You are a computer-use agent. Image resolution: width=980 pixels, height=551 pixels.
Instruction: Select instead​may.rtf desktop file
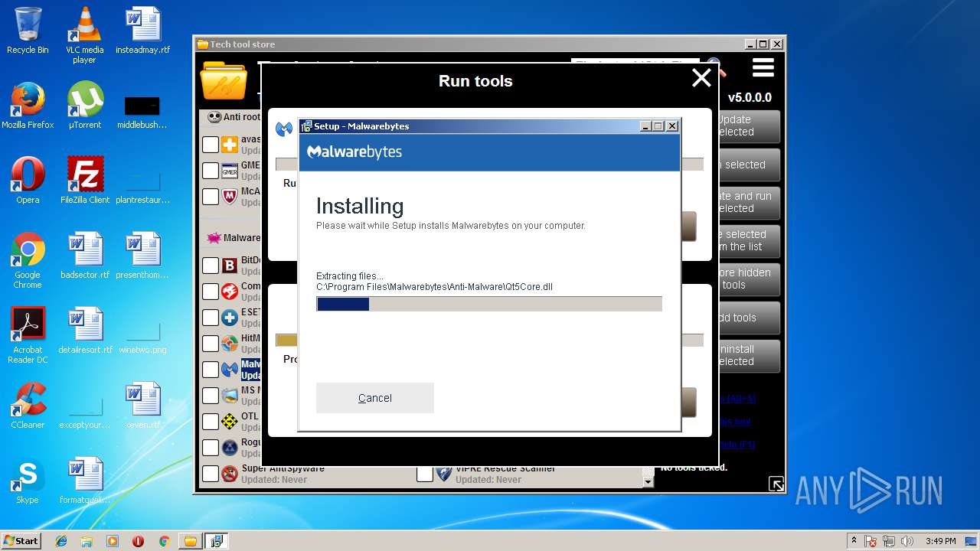tap(142, 31)
